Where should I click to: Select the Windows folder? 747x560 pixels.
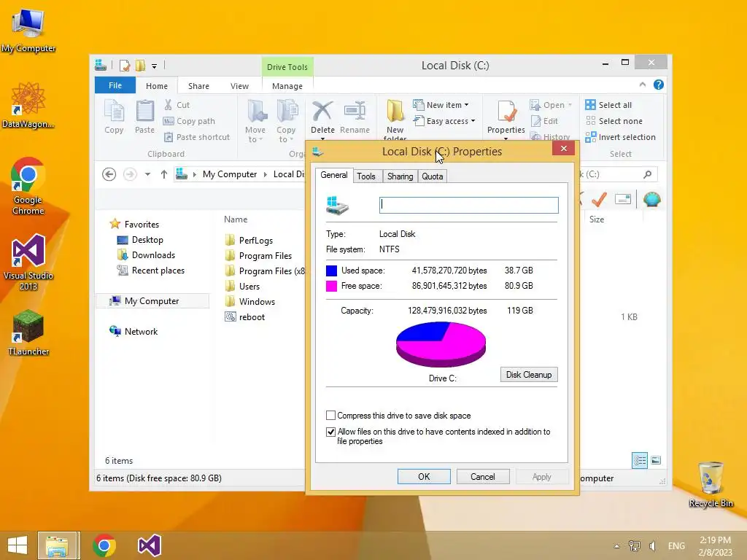257,301
